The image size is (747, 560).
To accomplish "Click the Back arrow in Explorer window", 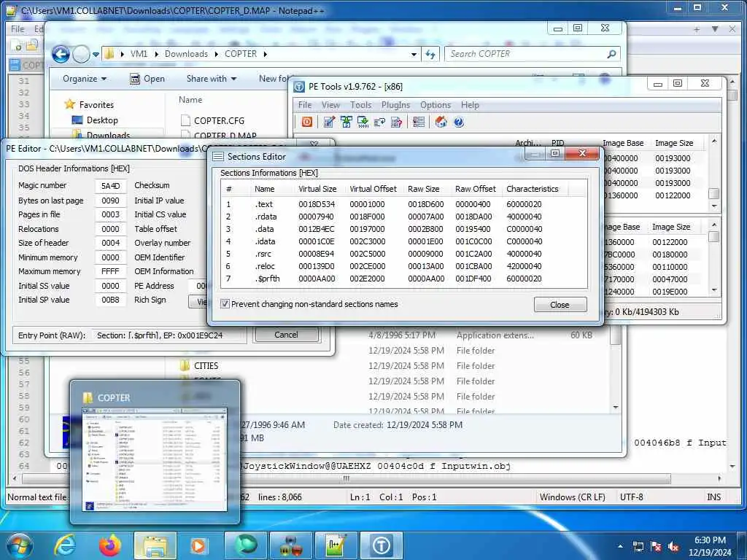I will point(61,54).
